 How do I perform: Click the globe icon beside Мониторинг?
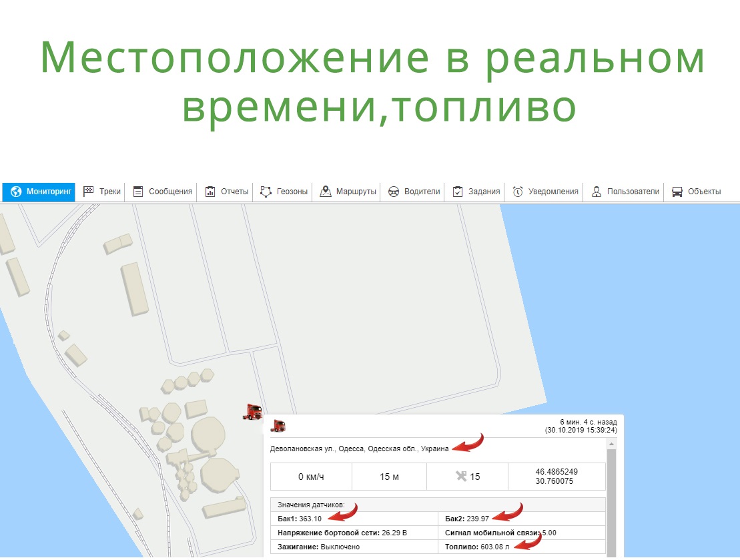16,192
